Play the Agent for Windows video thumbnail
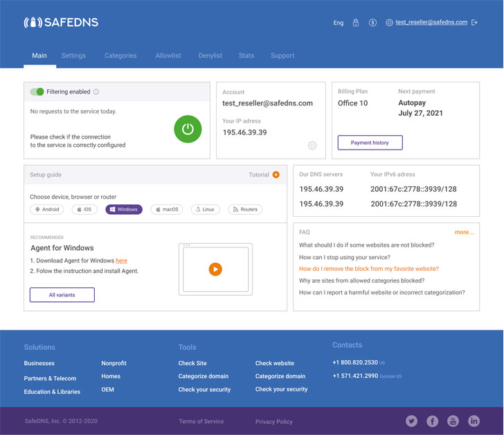Viewport: 504px width, 435px height. click(x=215, y=269)
